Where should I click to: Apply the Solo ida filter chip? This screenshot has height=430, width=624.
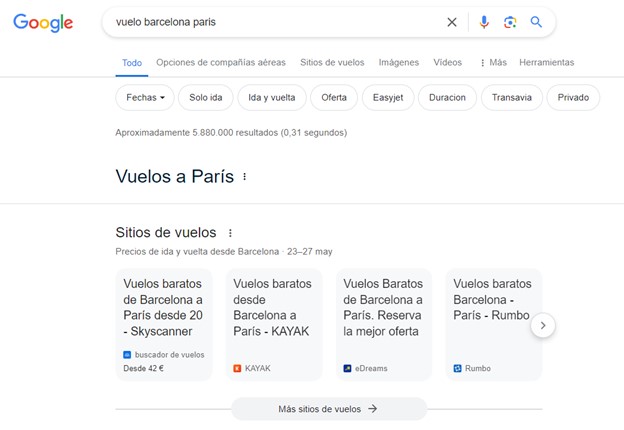click(206, 97)
